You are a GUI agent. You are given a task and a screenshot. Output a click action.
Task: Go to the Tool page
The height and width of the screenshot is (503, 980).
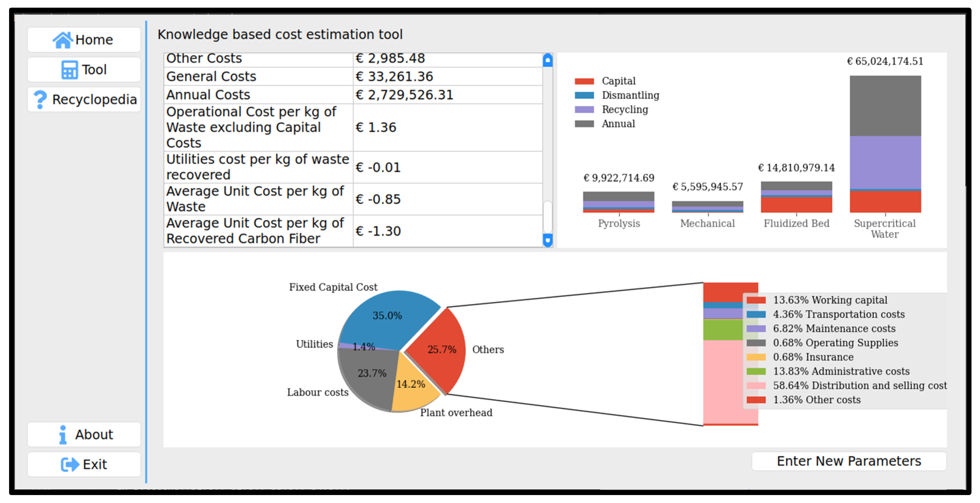click(94, 70)
